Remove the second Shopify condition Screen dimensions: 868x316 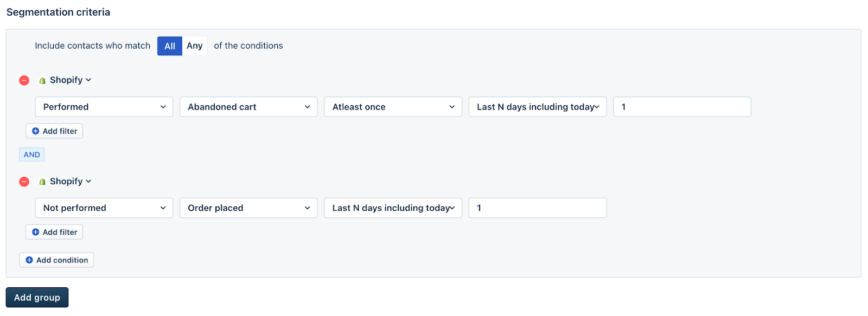point(24,182)
